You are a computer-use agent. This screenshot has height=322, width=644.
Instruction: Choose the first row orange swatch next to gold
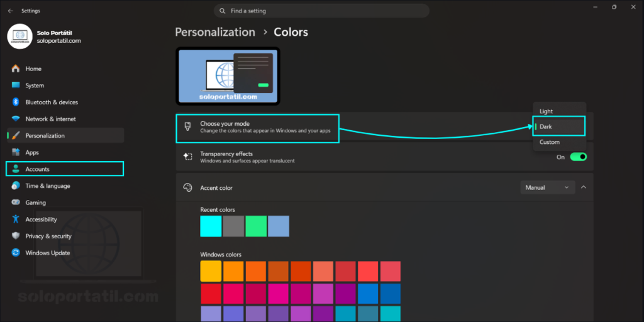(x=233, y=272)
